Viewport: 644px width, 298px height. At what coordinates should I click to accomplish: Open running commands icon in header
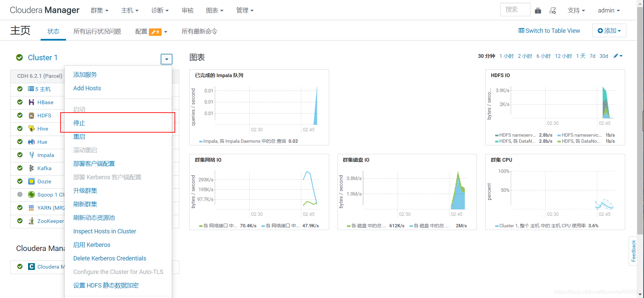[x=553, y=10]
